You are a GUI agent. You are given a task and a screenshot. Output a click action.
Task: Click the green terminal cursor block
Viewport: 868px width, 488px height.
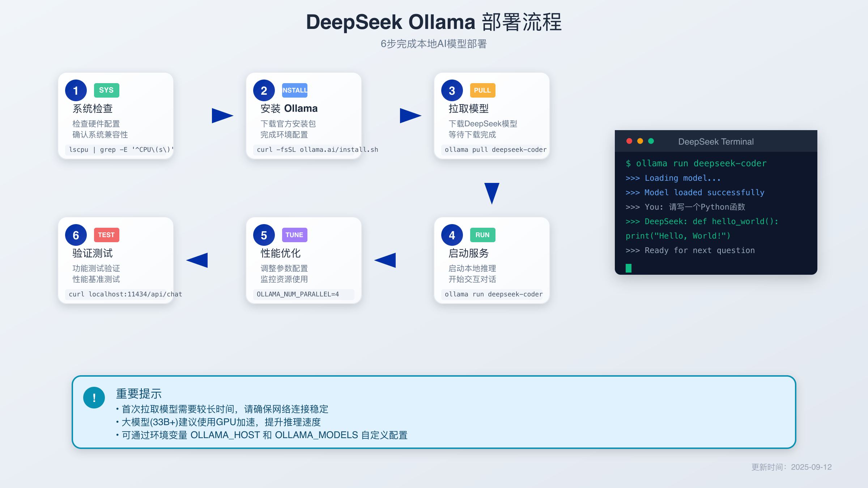pos(629,268)
